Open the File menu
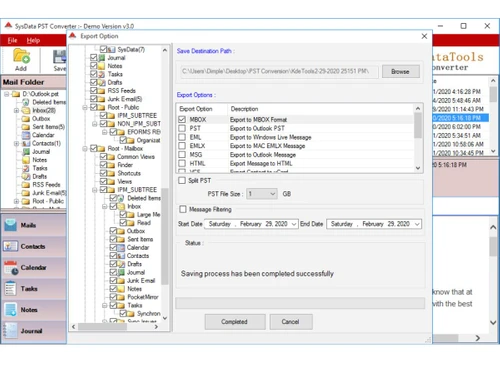Viewport: 500px width, 375px height. point(12,40)
